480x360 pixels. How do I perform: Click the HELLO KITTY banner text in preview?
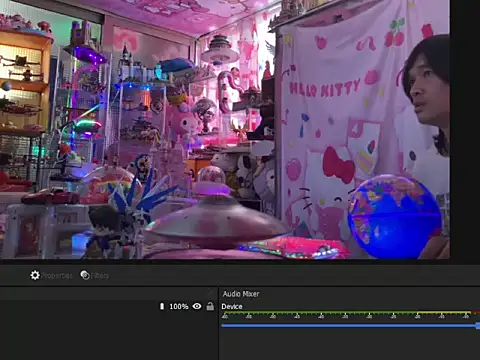(325, 88)
